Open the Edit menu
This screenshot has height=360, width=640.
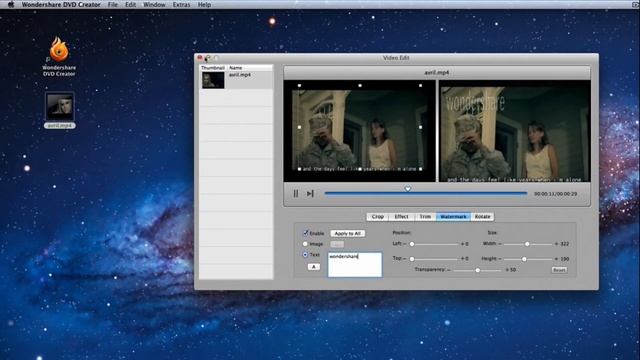pyautogui.click(x=131, y=4)
